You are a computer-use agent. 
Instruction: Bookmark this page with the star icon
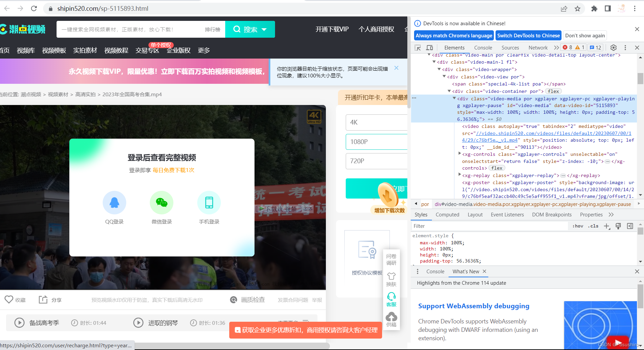click(578, 9)
